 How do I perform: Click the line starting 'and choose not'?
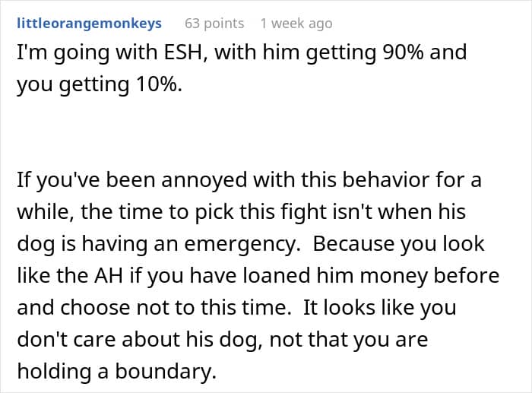(x=236, y=308)
